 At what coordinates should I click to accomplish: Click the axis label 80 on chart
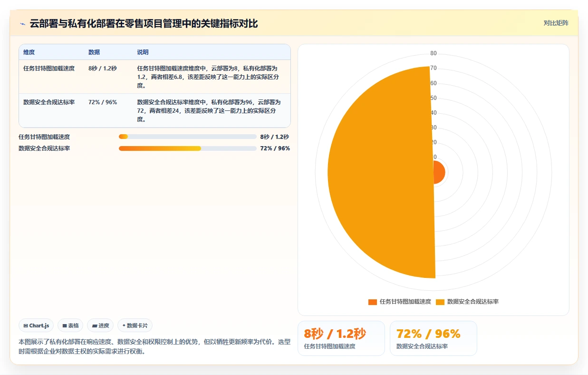point(434,53)
